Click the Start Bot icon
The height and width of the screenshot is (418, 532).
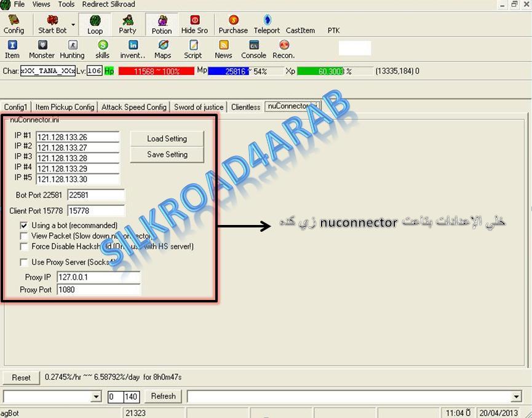[x=52, y=24]
